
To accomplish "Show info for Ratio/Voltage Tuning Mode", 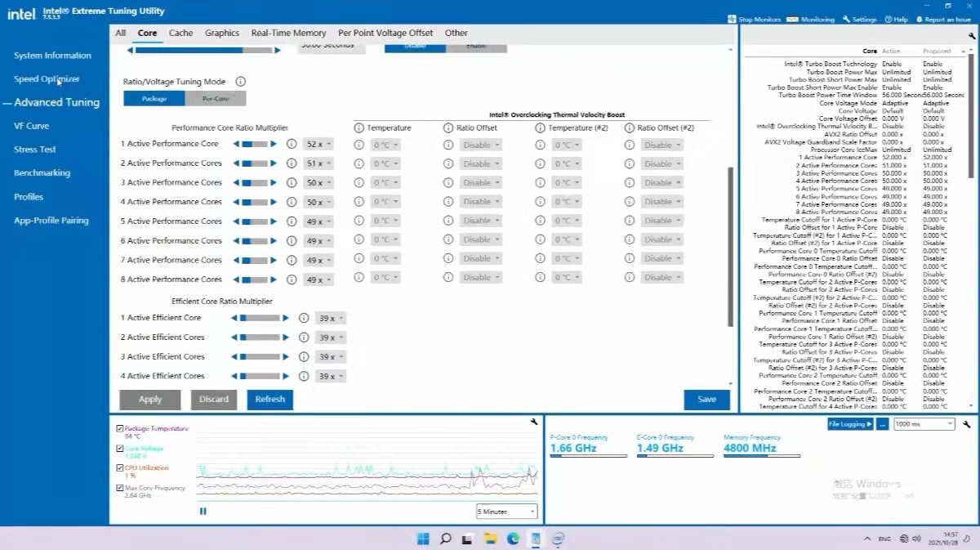I will click(x=240, y=82).
